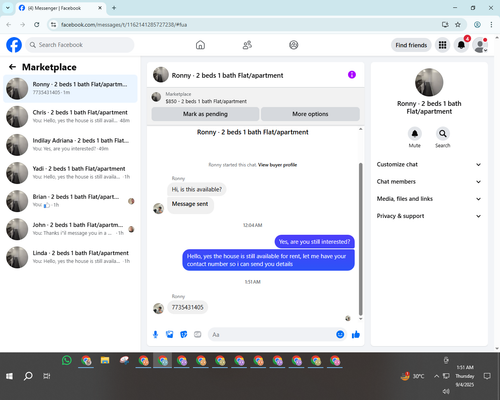Expand Privacy & support section

[x=429, y=216]
